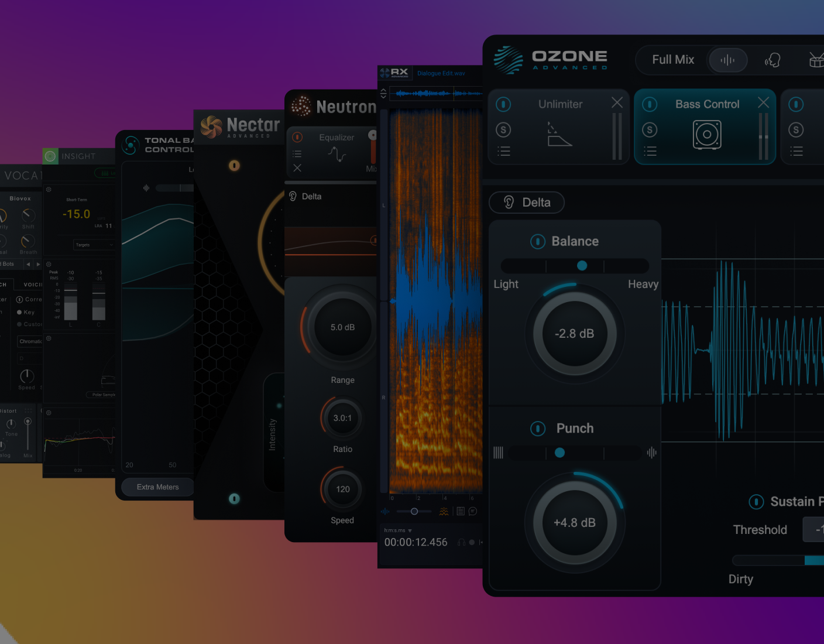
Task: Click the Nectar Advanced logo
Action: click(x=241, y=126)
